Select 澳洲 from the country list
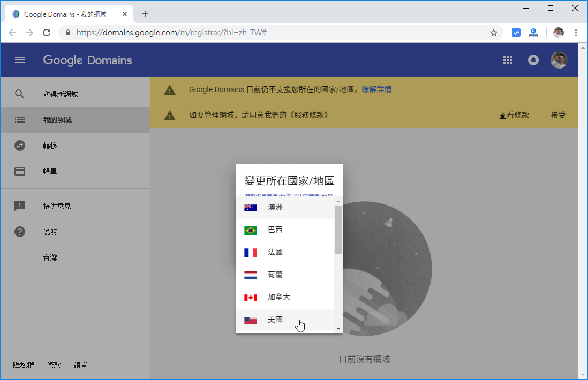Image resolution: width=588 pixels, height=380 pixels. [x=275, y=207]
